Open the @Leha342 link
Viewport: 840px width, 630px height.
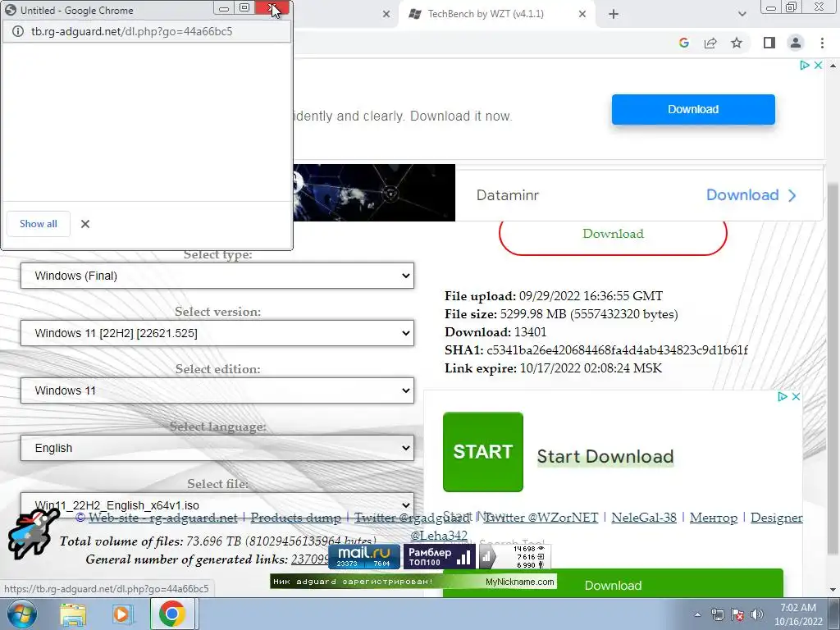point(439,535)
